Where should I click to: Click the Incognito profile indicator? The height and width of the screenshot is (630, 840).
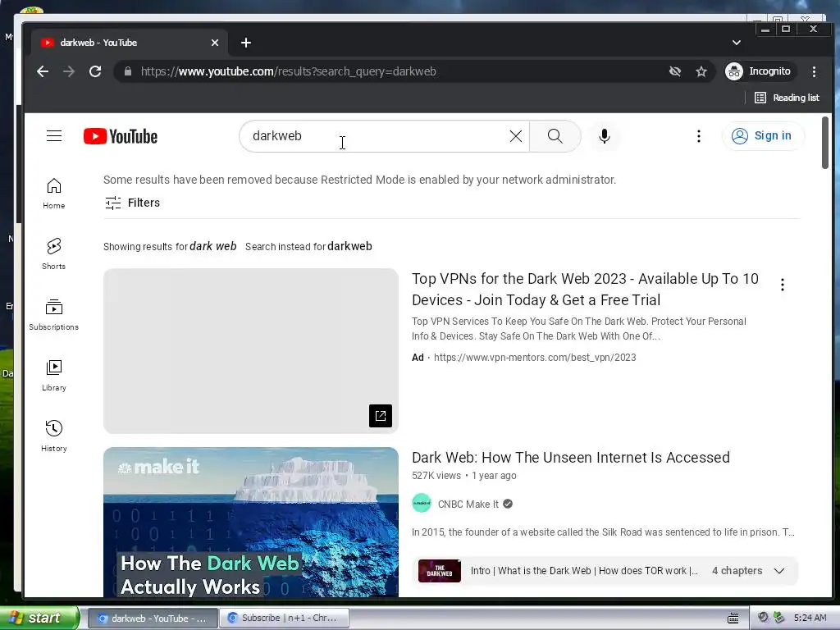758,71
